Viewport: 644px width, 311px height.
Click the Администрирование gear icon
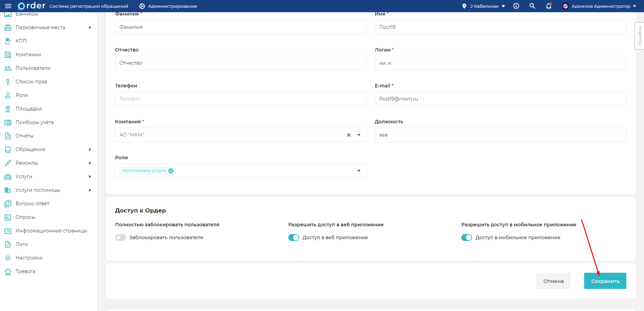pos(142,6)
